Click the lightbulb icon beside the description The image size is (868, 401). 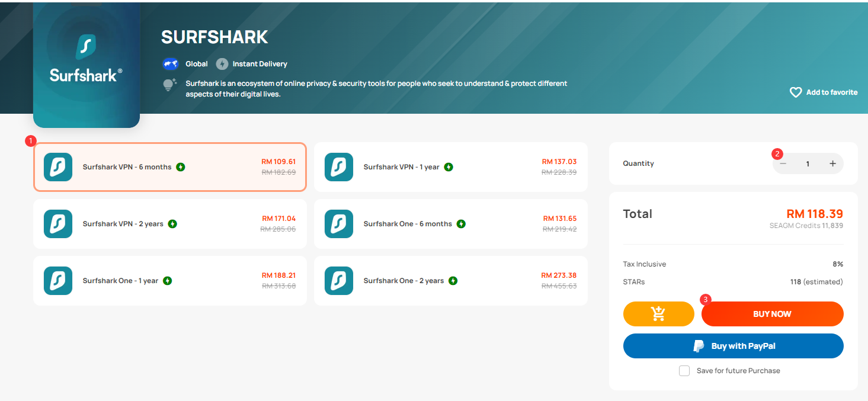170,85
